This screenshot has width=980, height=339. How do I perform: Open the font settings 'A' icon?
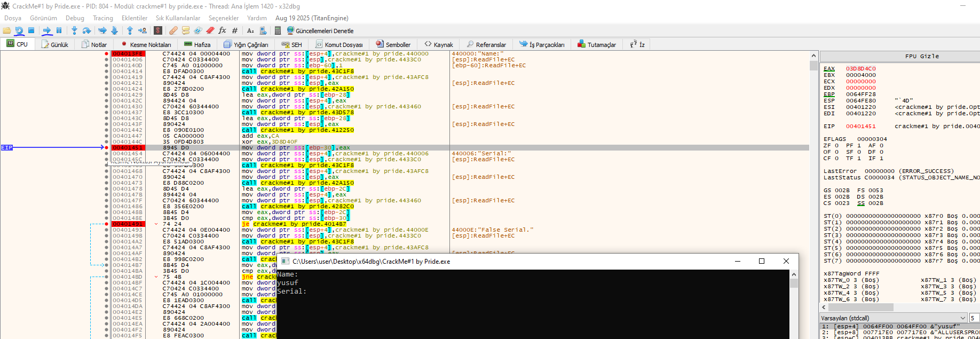point(250,31)
